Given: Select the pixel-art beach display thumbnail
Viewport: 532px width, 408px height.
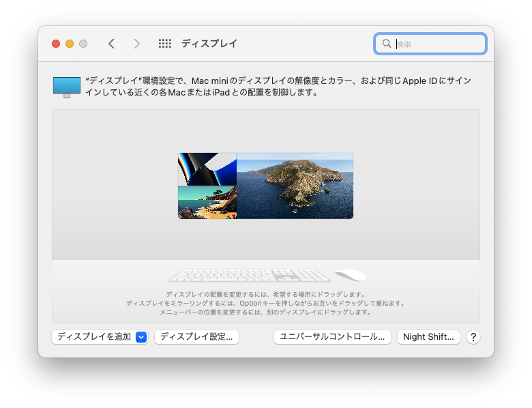Looking at the screenshot, I should pos(207,203).
